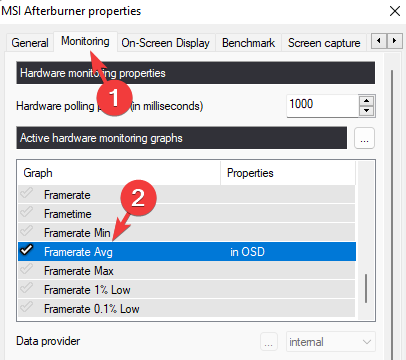Click the graph list vertical scrollbar thumb
Screen dimensions: 406x360
point(366,288)
